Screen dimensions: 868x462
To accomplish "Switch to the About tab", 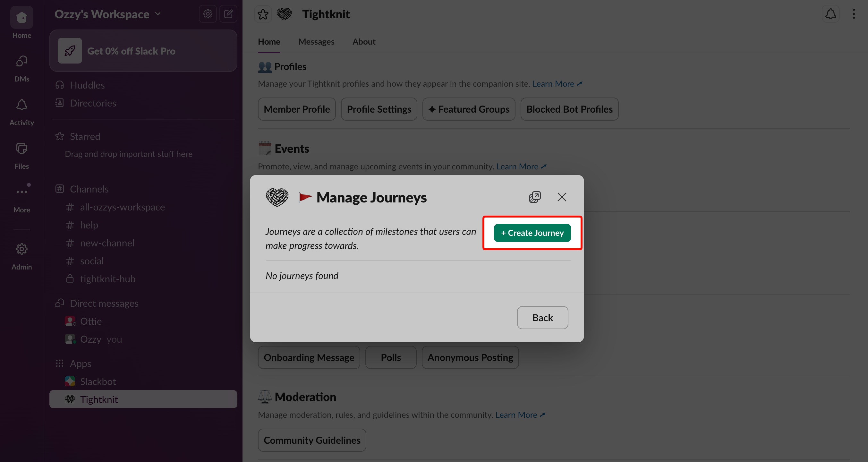I will 364,41.
